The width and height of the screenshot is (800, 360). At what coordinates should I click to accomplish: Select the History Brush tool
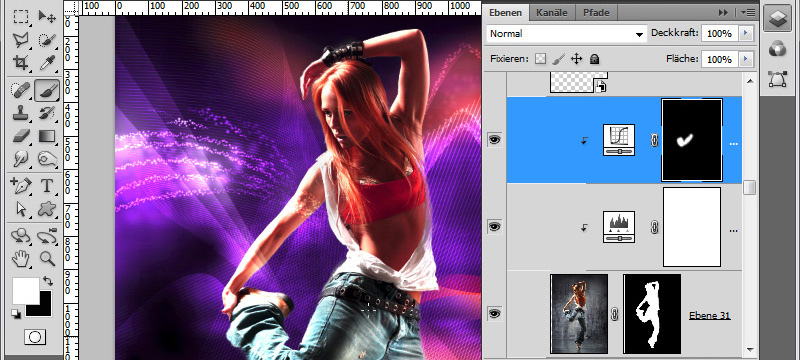(x=47, y=113)
